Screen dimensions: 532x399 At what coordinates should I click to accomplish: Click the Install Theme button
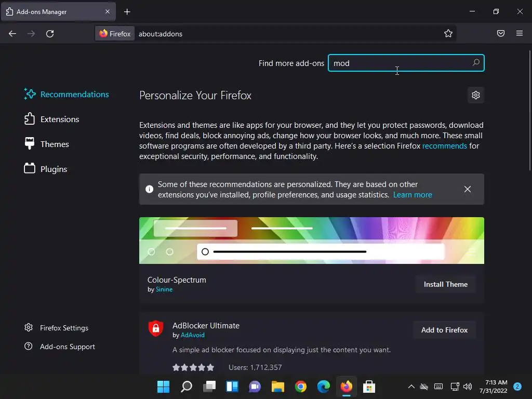445,284
